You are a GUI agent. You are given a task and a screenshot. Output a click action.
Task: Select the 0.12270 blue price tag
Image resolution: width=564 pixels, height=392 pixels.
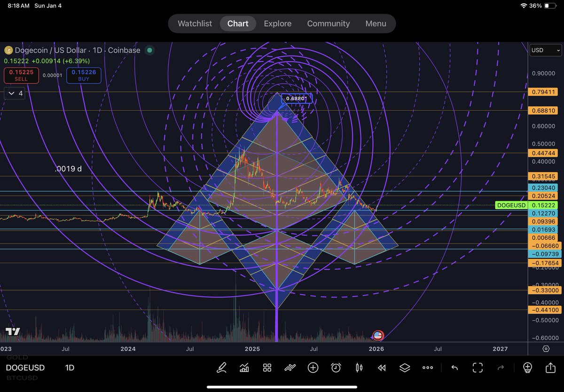[543, 213]
